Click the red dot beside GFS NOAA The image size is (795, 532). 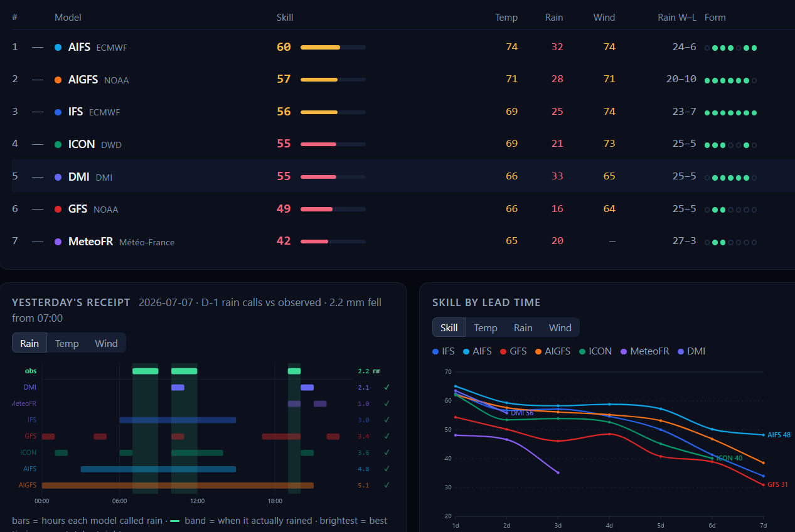[x=58, y=209]
